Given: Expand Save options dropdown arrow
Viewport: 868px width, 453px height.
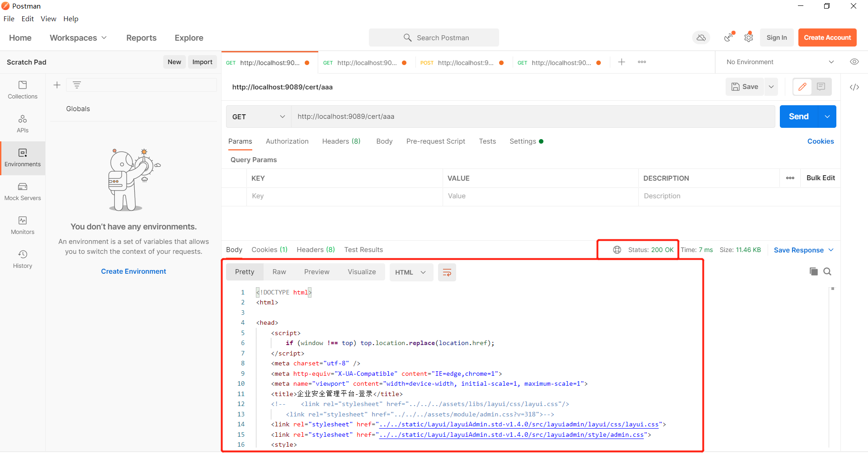Looking at the screenshot, I should coord(771,87).
